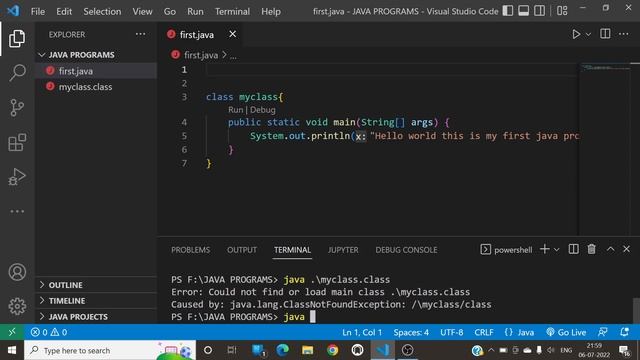640x360 pixels.
Task: Open the Go menu
Action: pyautogui.click(x=170, y=11)
